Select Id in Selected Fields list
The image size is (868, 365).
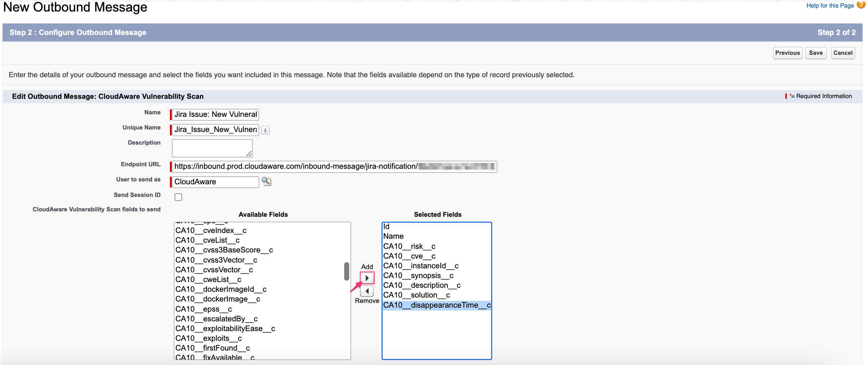click(386, 226)
